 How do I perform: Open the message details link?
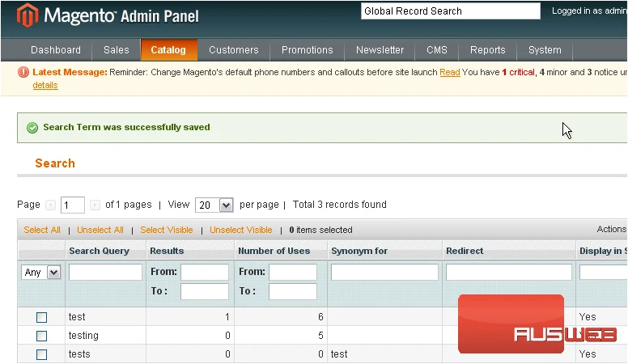45,85
